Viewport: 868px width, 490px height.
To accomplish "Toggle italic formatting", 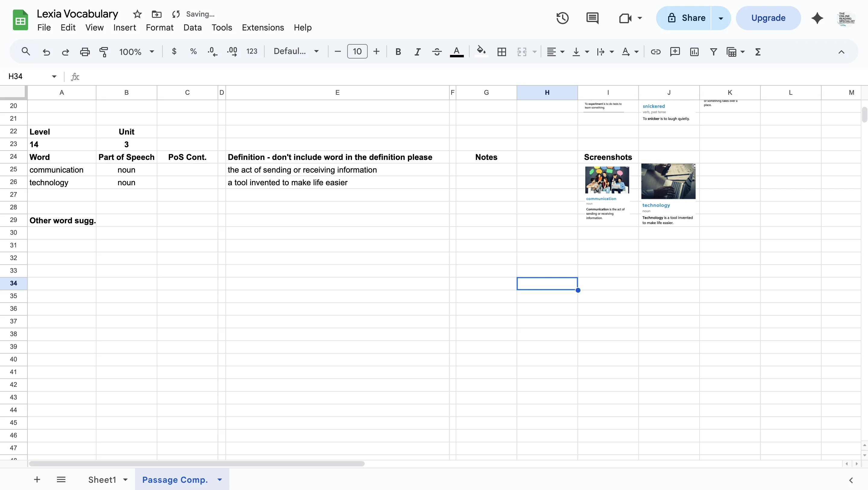I will click(x=417, y=51).
